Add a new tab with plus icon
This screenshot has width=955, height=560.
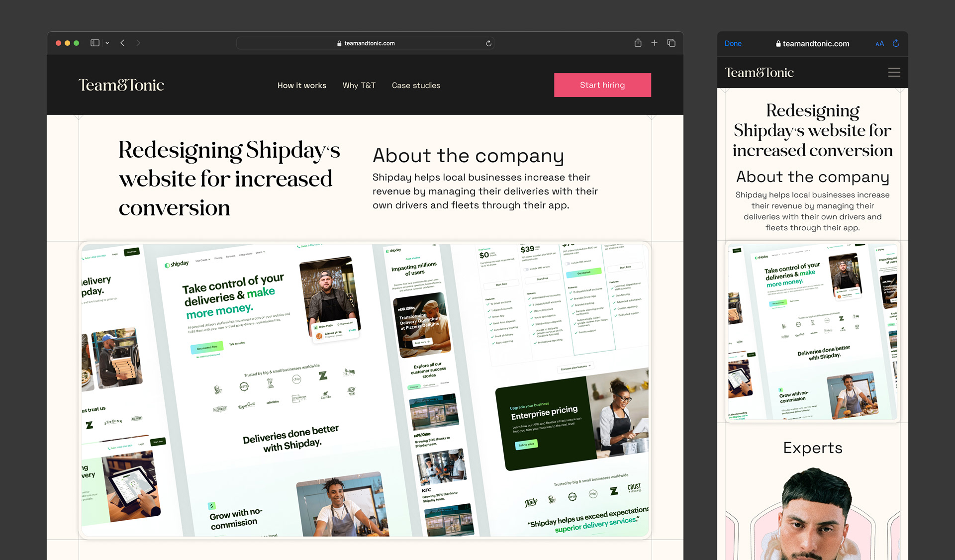[655, 43]
